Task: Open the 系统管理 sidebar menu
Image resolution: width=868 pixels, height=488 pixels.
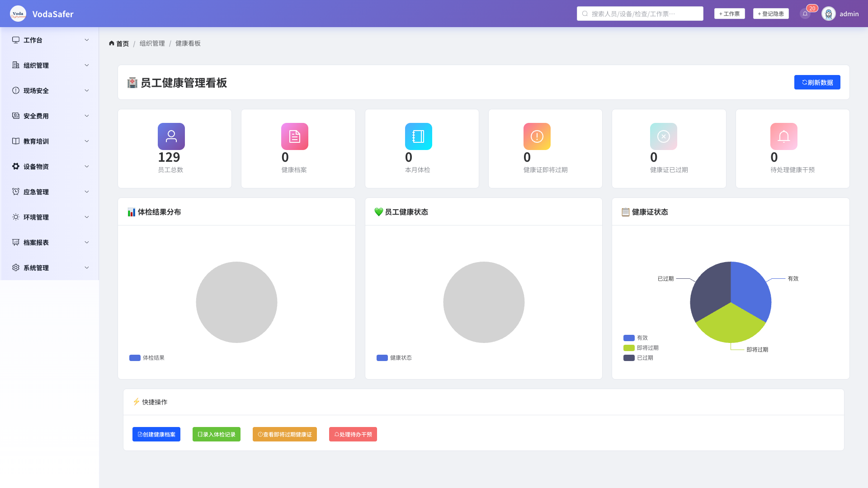Action: point(50,267)
